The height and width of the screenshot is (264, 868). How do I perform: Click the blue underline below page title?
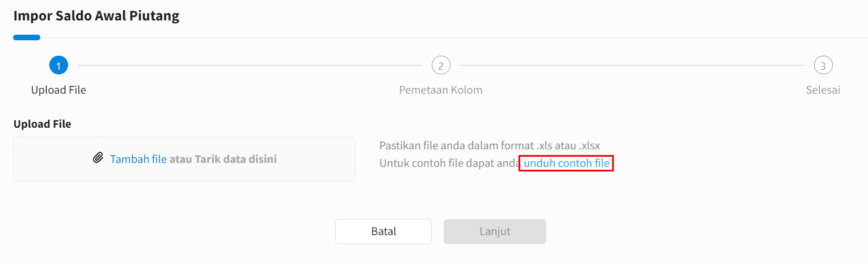(x=27, y=37)
